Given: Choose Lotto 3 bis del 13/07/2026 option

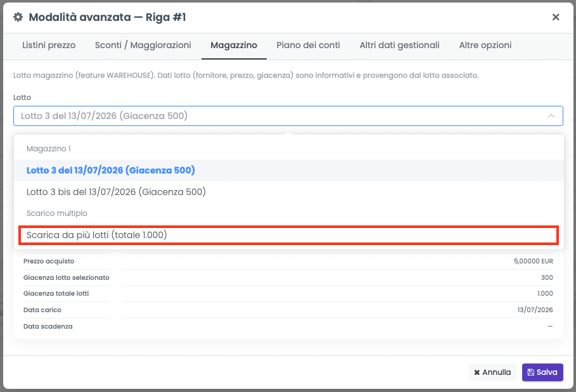Looking at the screenshot, I should (x=289, y=192).
